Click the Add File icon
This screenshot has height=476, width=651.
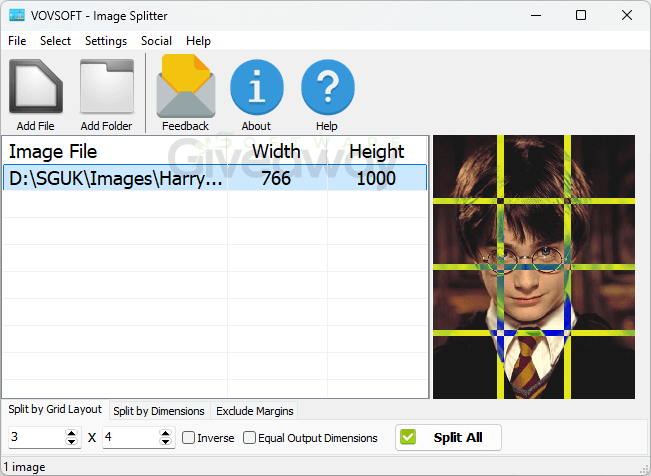[36, 86]
